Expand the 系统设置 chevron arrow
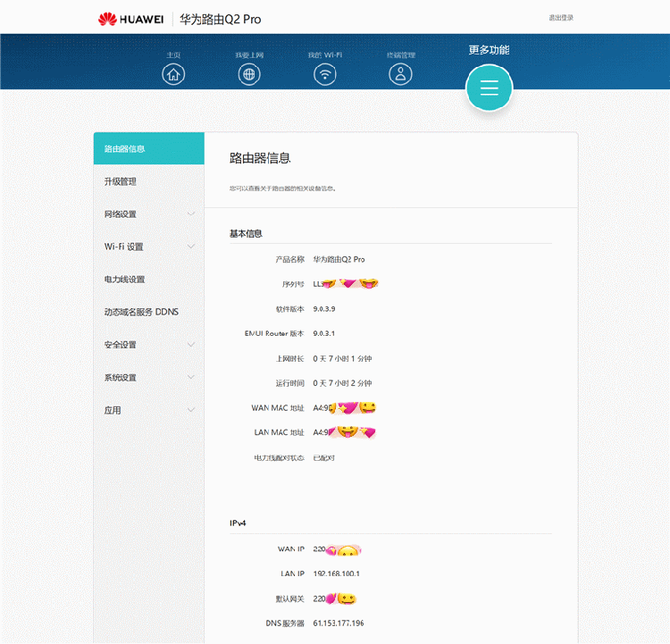 pyautogui.click(x=190, y=377)
